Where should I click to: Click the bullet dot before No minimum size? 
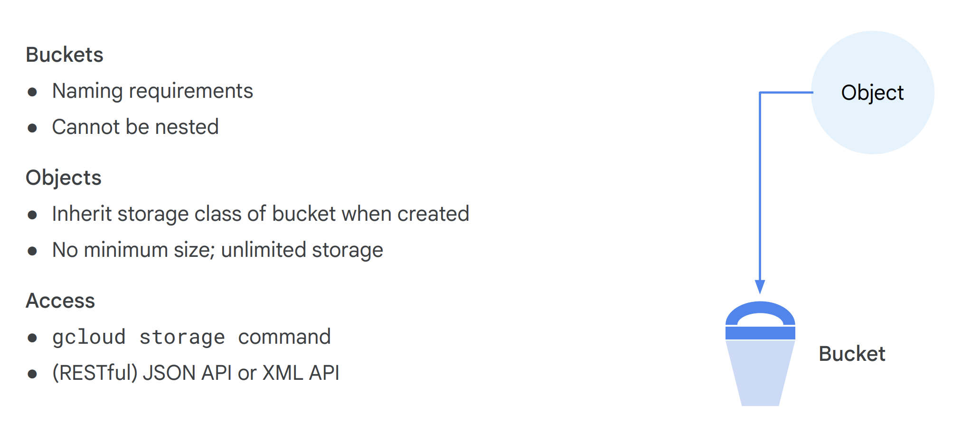(32, 251)
